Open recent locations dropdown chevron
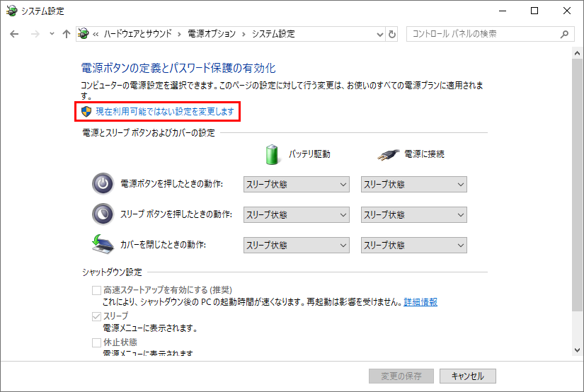The width and height of the screenshot is (584, 392). [52, 34]
